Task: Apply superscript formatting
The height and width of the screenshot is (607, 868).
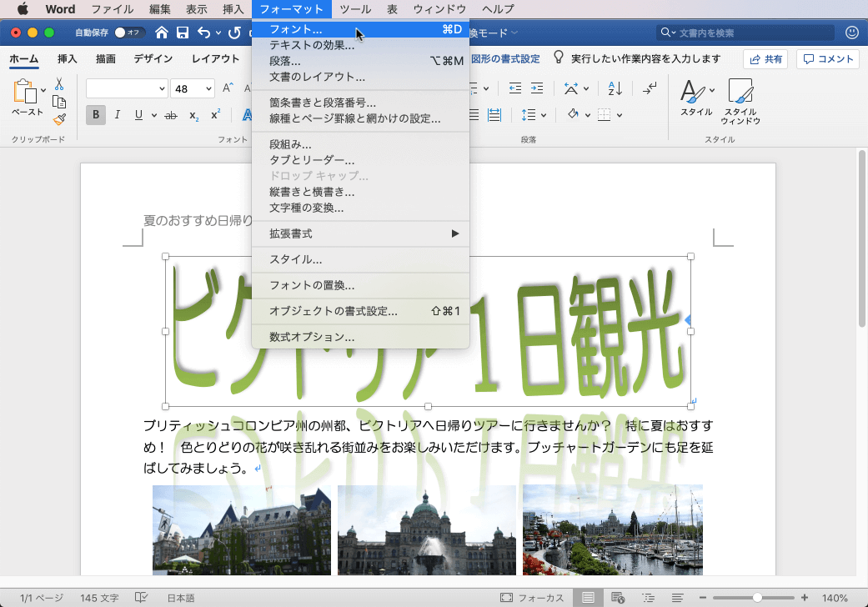Action: (x=215, y=113)
